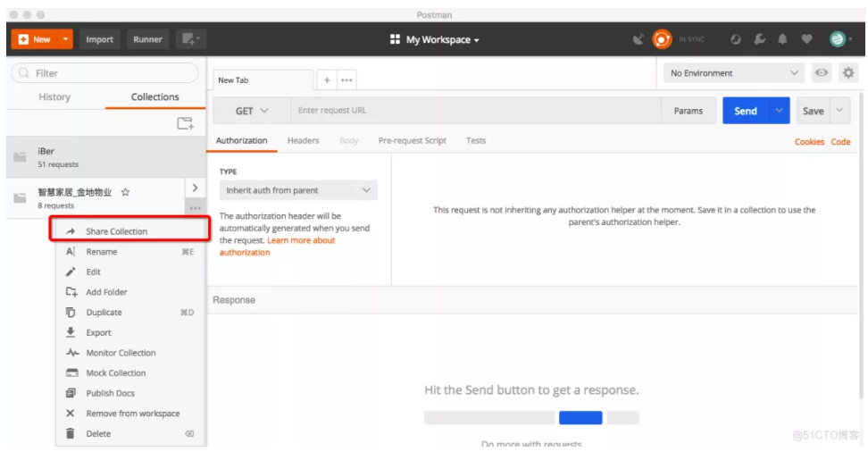Click the orange sync status icon
Image resolution: width=868 pixels, height=460 pixels.
click(x=662, y=39)
